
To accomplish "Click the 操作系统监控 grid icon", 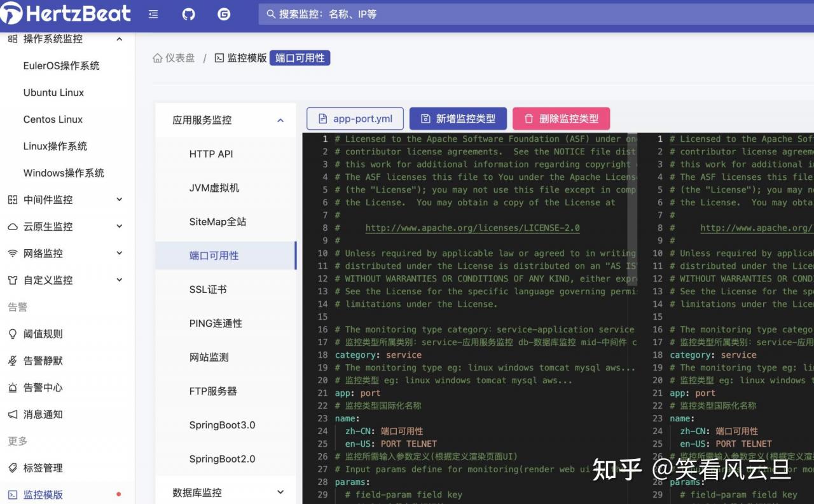I will coord(12,39).
